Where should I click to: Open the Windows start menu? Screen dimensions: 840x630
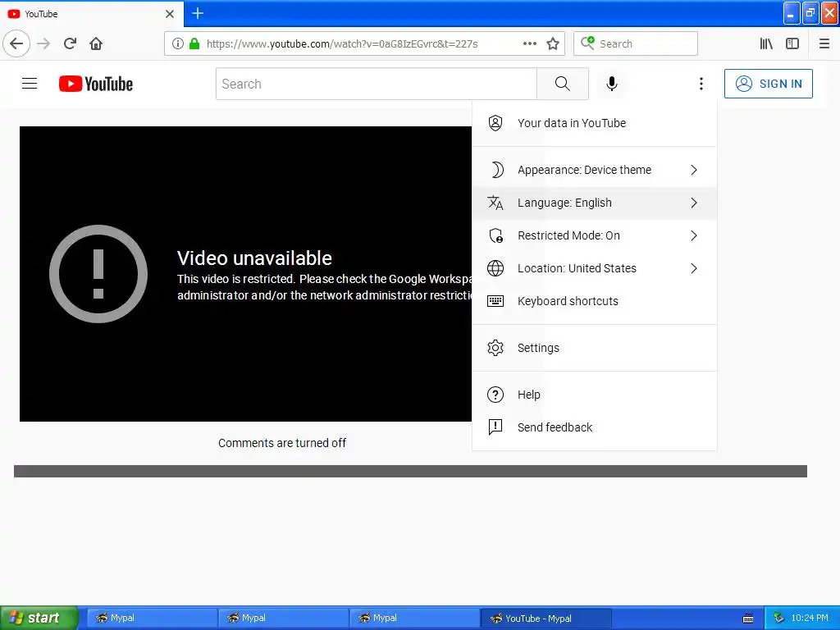click(39, 618)
